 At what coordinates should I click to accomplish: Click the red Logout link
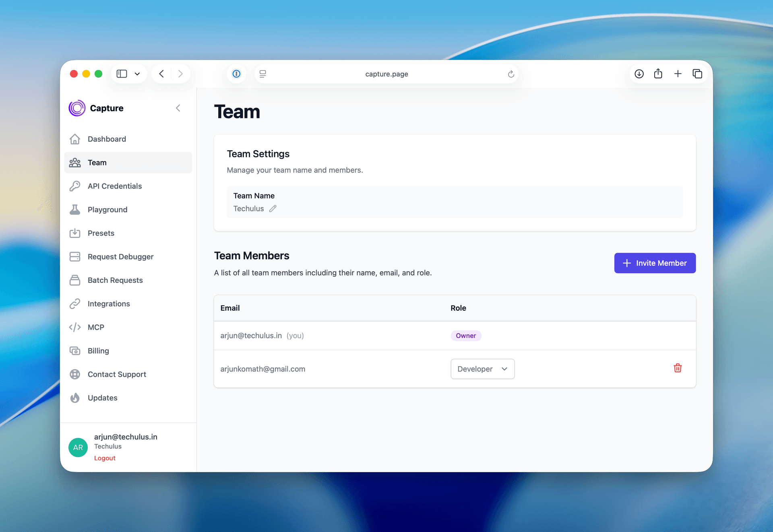105,458
